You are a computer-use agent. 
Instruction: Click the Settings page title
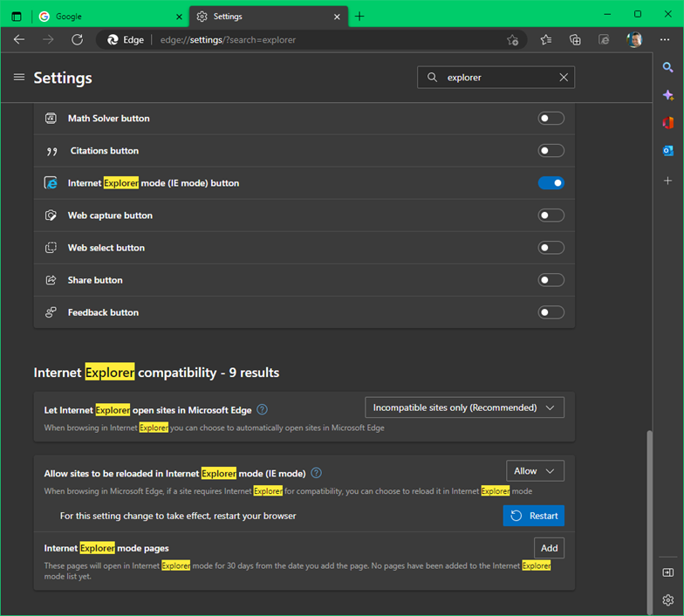pos(63,78)
